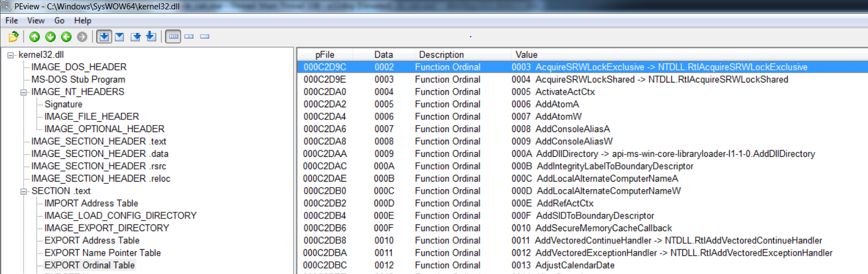
Task: Open the Go menu
Action: tap(59, 20)
